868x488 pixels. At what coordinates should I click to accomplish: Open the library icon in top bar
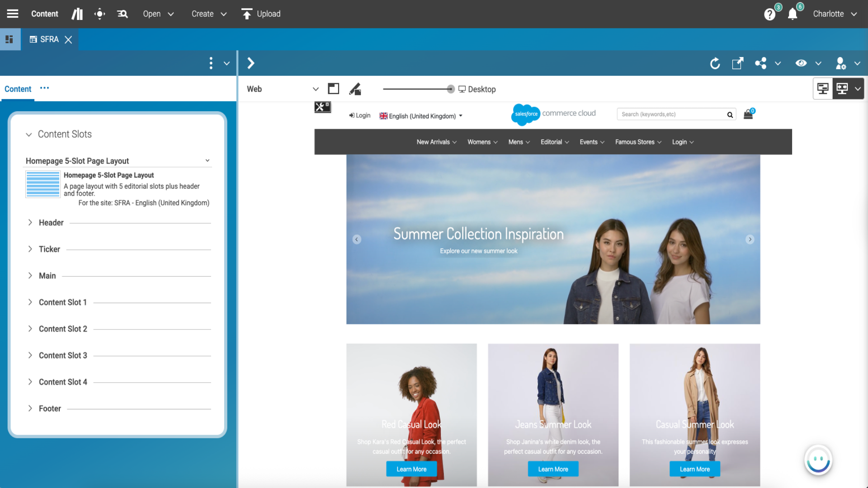(77, 14)
